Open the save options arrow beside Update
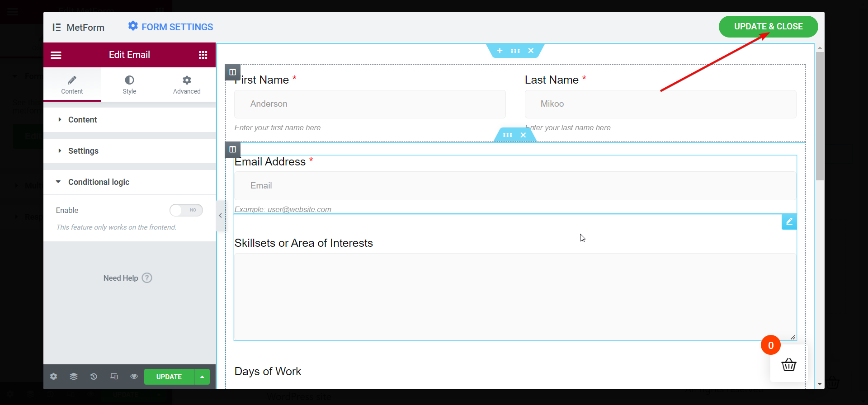 tap(202, 377)
